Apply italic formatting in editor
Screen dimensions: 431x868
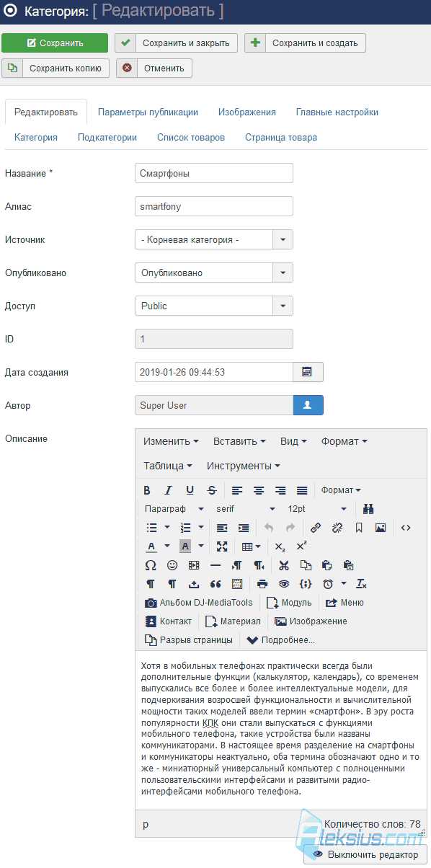click(x=169, y=490)
